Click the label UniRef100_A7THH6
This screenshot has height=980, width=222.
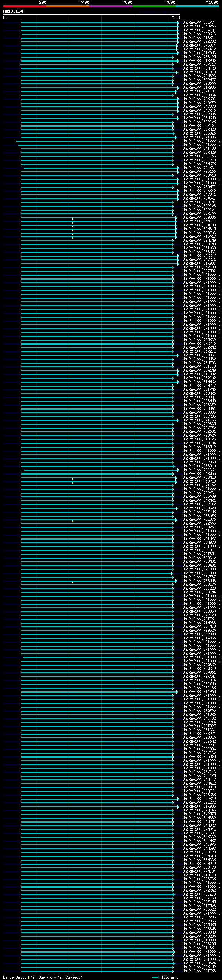(x=199, y=137)
